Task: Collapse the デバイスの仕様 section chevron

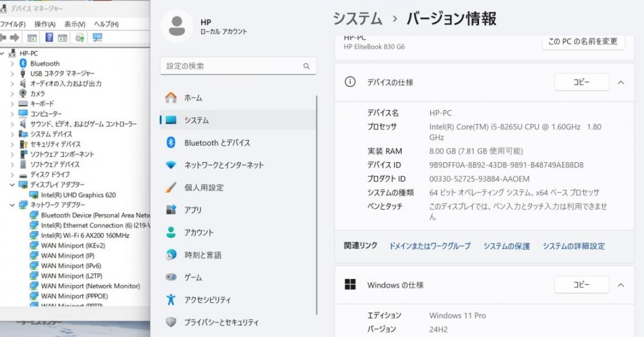Action: [621, 82]
